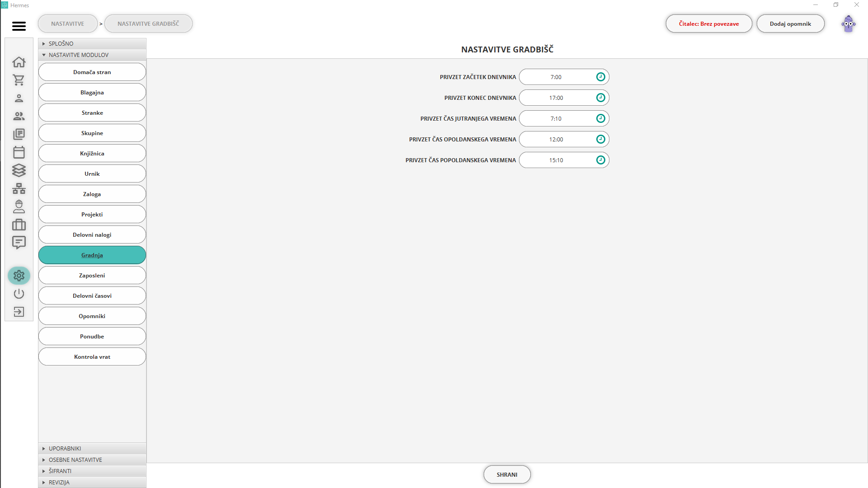Screen dimensions: 868x488
Task: Click the 15:10 afternoon weather field
Action: pyautogui.click(x=564, y=160)
